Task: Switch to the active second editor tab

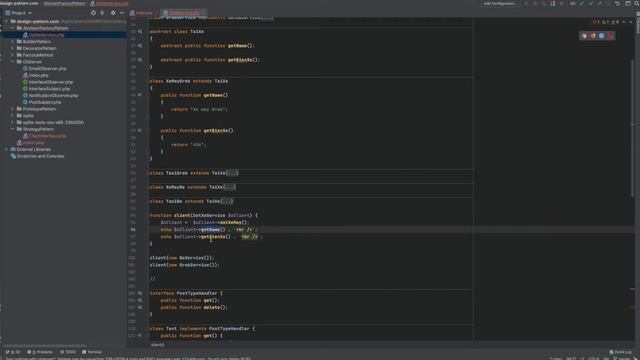Action: tap(183, 13)
